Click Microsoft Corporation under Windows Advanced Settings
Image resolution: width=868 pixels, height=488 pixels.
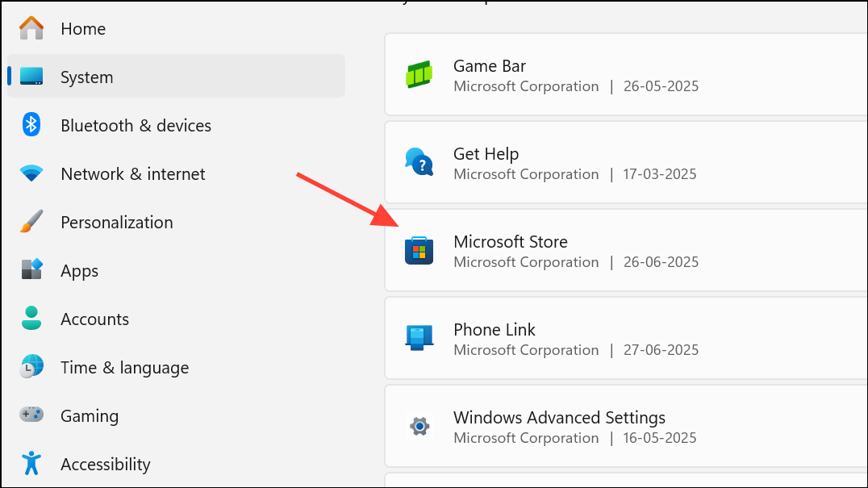pos(526,438)
